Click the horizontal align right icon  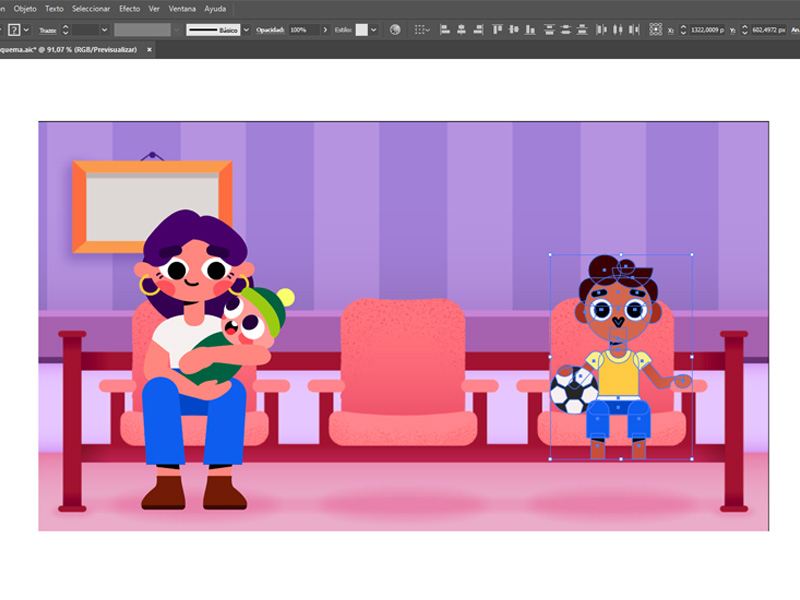[x=478, y=29]
